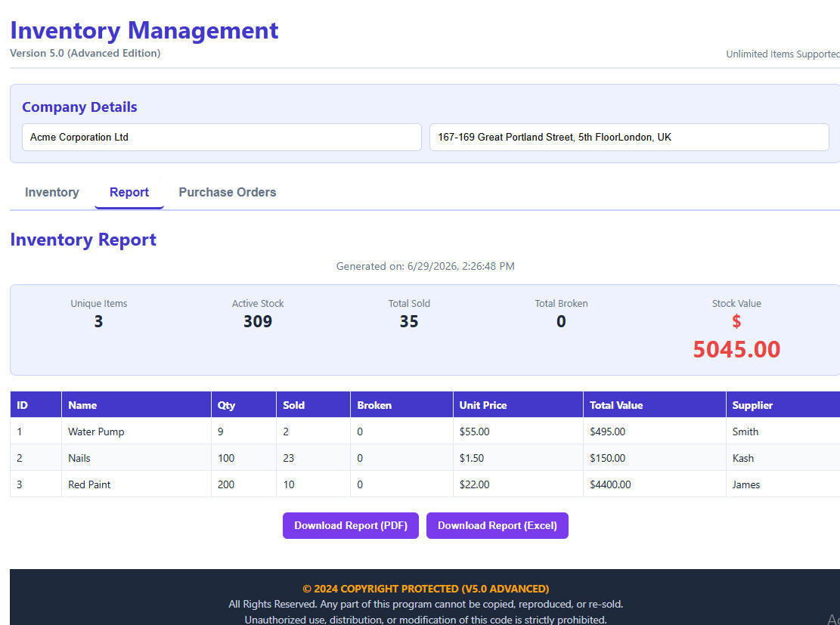840x625 pixels.
Task: Click the $495.00 total value cell
Action: tap(655, 431)
